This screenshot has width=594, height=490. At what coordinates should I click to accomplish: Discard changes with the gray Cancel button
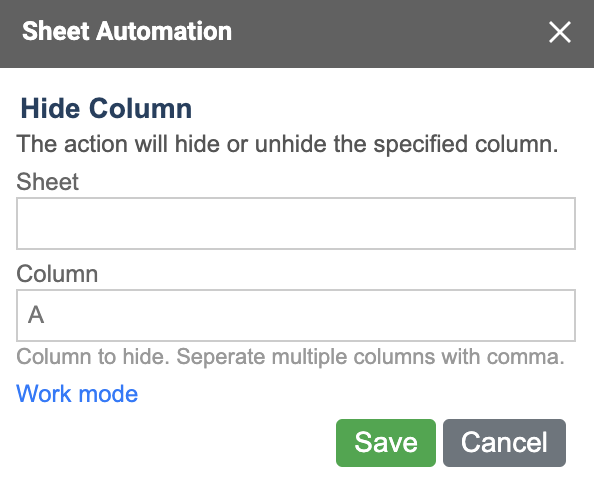[x=504, y=443]
